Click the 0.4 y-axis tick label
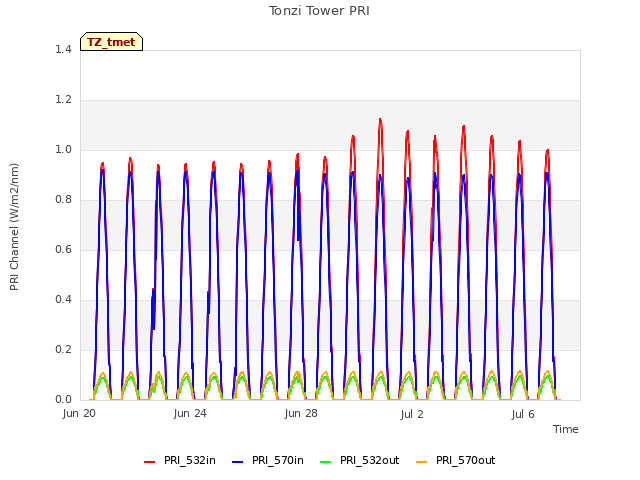 [x=63, y=300]
